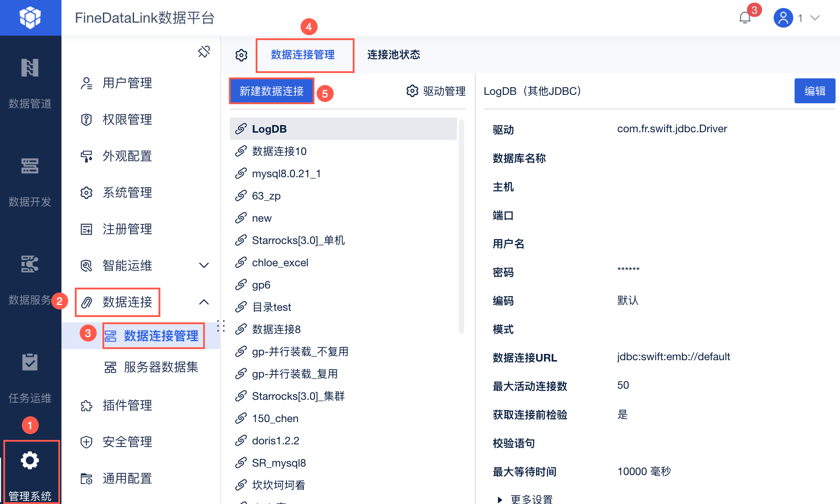This screenshot has width=840, height=504.
Task: Open the 数据开发 sidebar section
Action: [30, 182]
